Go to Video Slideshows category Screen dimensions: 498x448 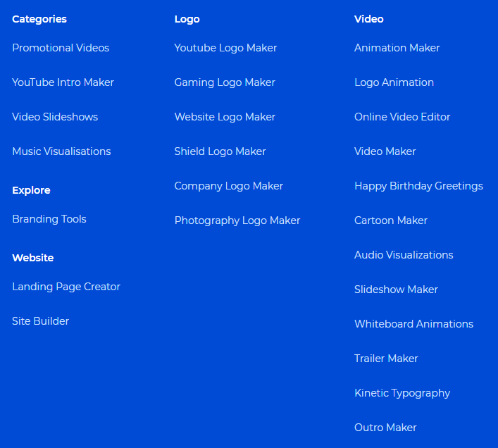(x=55, y=117)
